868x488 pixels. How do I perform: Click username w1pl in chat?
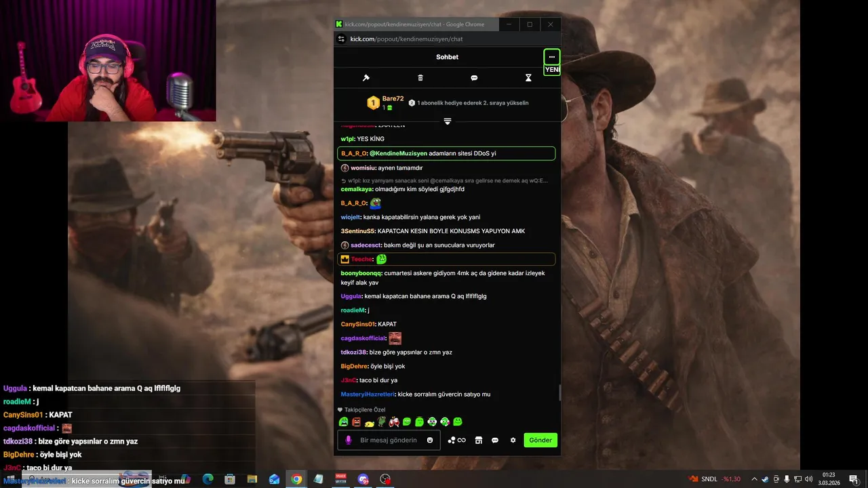pyautogui.click(x=347, y=139)
